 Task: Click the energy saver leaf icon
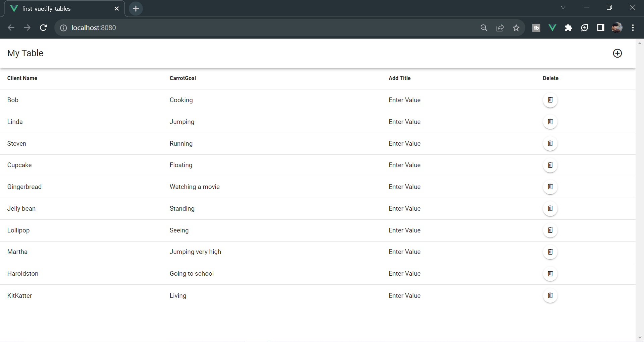[585, 27]
